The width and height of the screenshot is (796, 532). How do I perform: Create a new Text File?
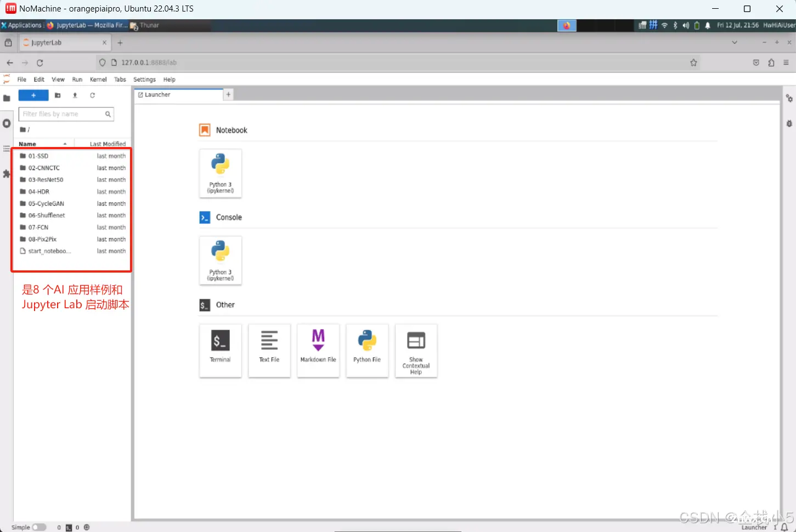pos(269,350)
